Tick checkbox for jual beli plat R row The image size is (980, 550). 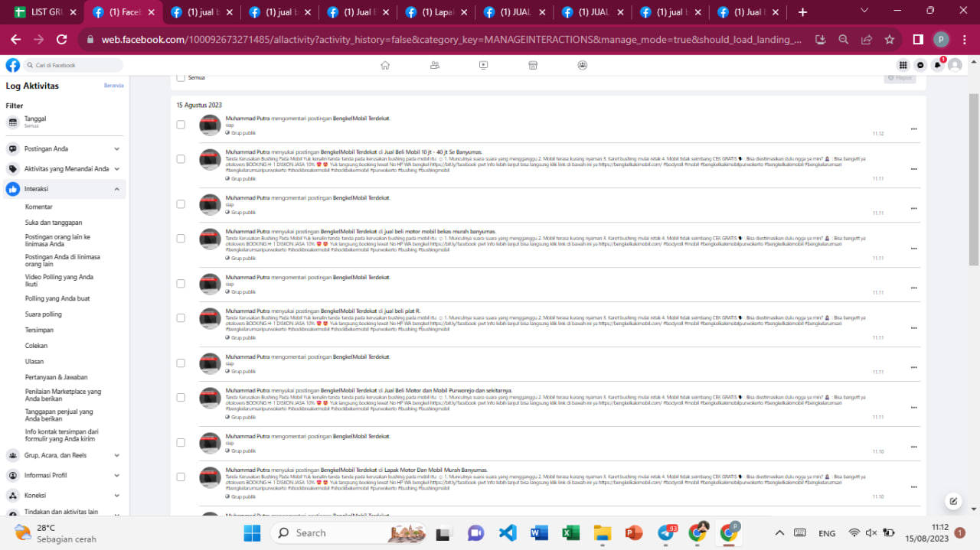tap(181, 317)
